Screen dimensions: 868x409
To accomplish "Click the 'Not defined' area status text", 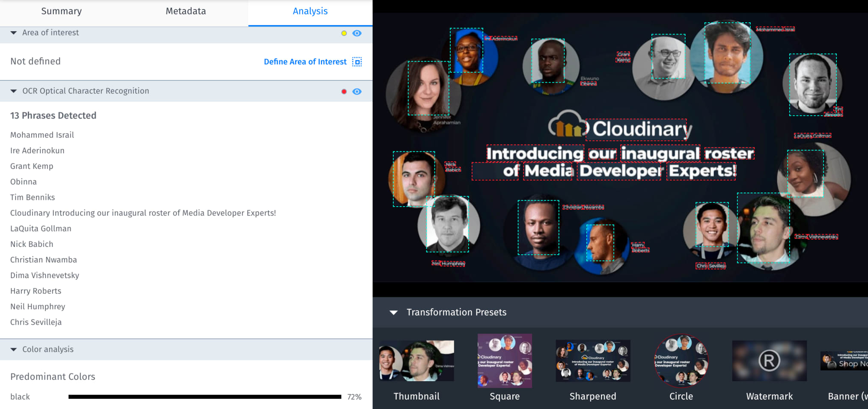I will [36, 61].
